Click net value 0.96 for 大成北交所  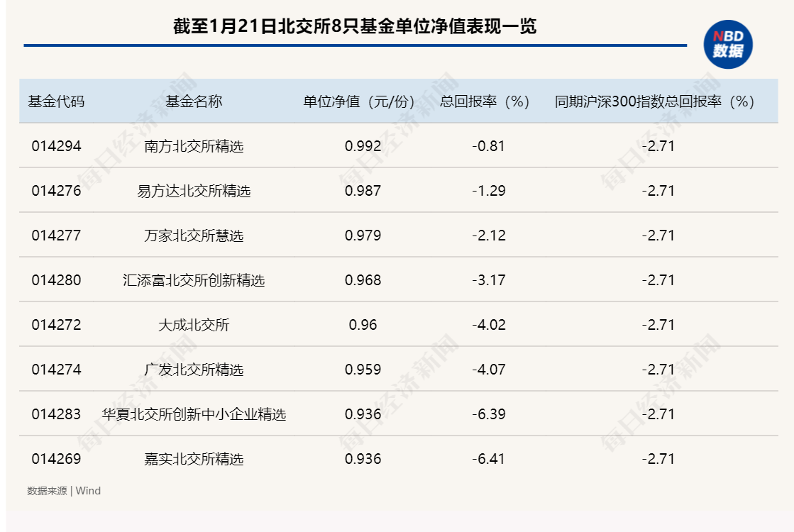coord(363,324)
